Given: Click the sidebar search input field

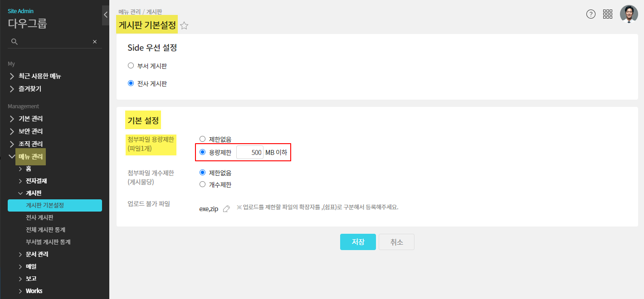Looking at the screenshot, I should [54, 42].
